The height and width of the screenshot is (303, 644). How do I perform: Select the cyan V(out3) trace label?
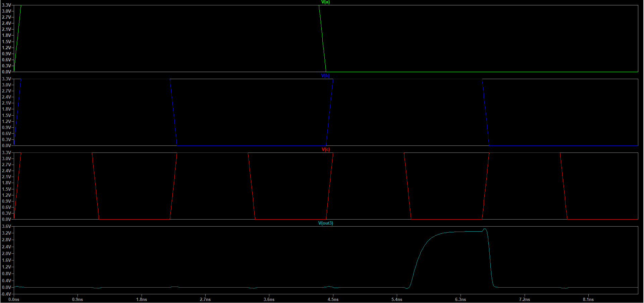325,223
